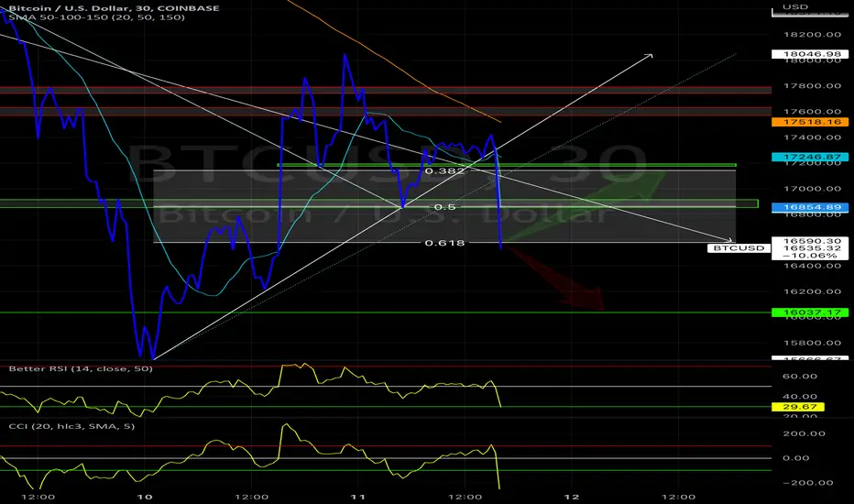Click the date label 10 on time axis
The image size is (854, 504).
[145, 497]
